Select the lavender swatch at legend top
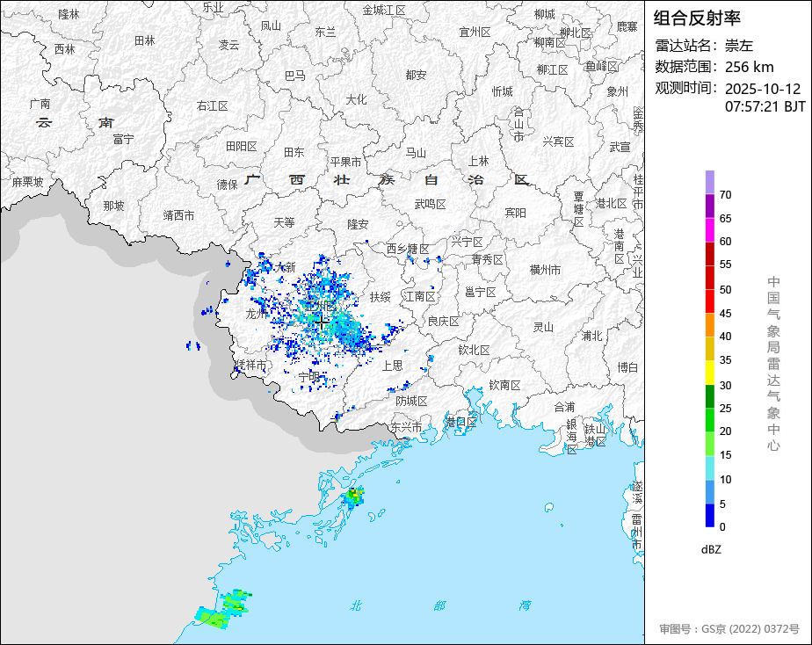The width and height of the screenshot is (812, 645). 709,182
